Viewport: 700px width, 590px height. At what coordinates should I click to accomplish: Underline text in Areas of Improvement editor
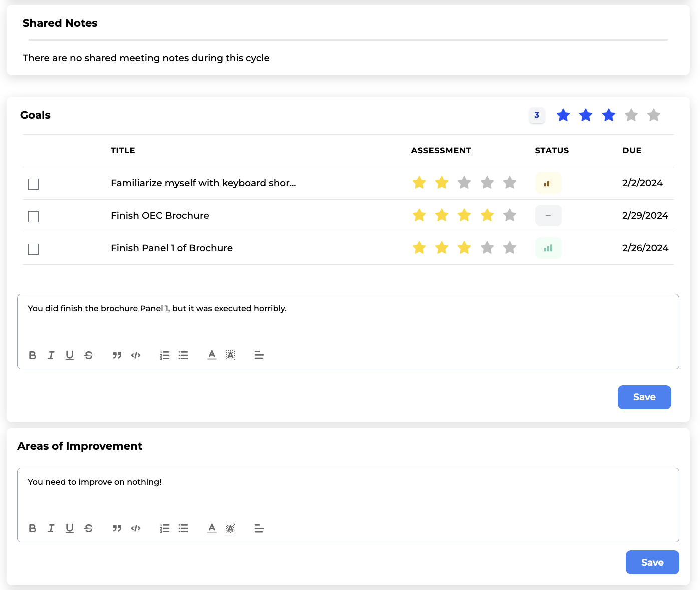(70, 528)
